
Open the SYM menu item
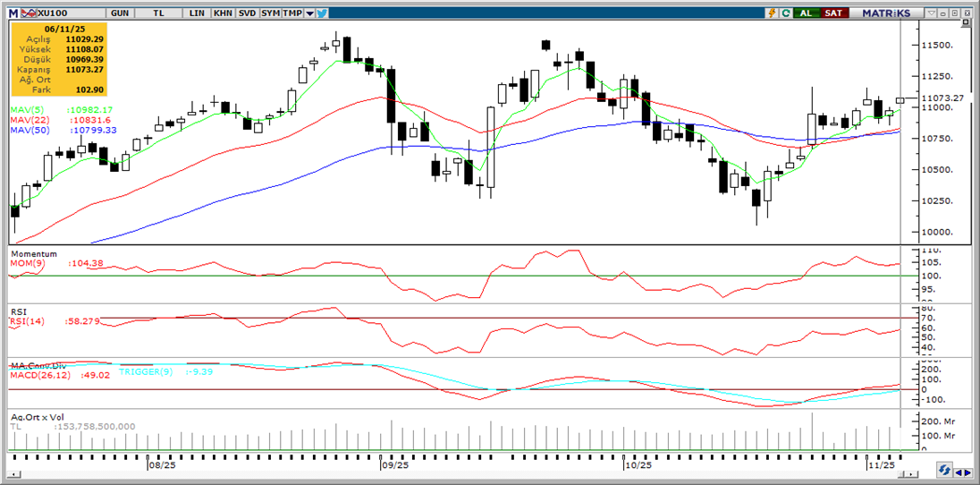pyautogui.click(x=270, y=13)
